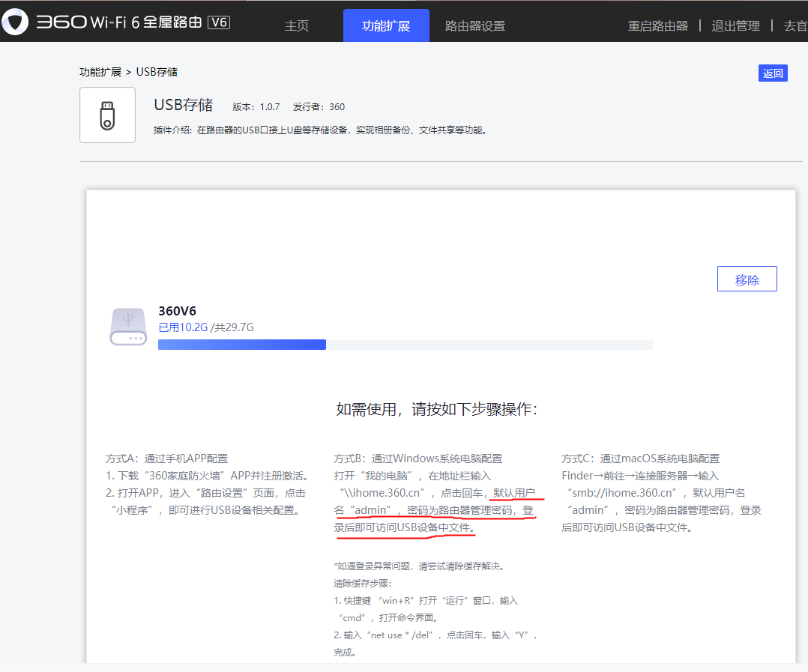Click the USB存储 plugin title
808x672 pixels.
(184, 105)
